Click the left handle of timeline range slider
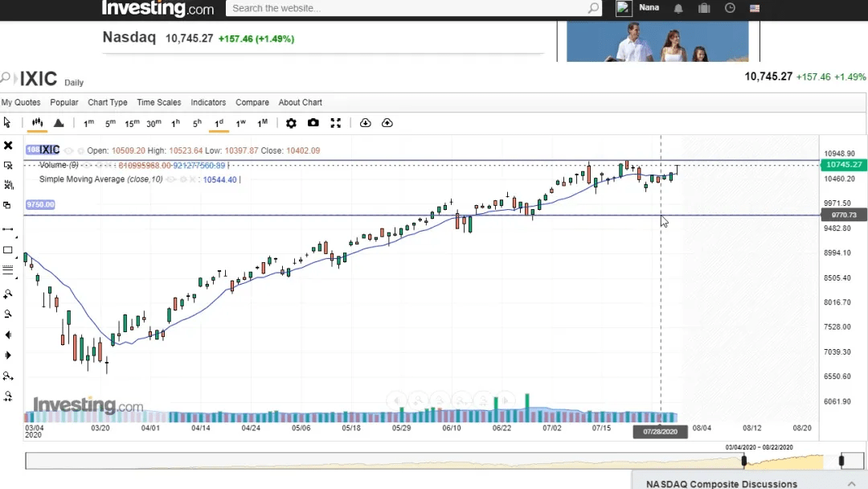 click(744, 461)
